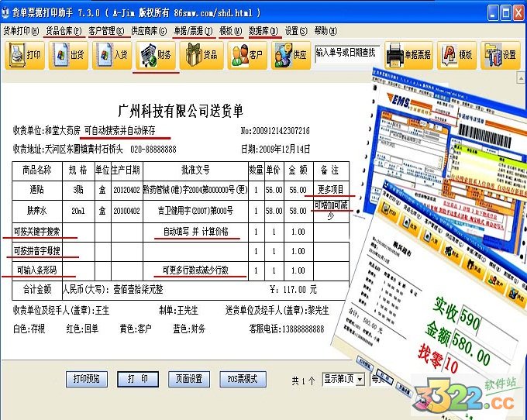Click the 可增加可减少 remarks cell
Viewport: 527px width, 420px height.
pyautogui.click(x=331, y=211)
